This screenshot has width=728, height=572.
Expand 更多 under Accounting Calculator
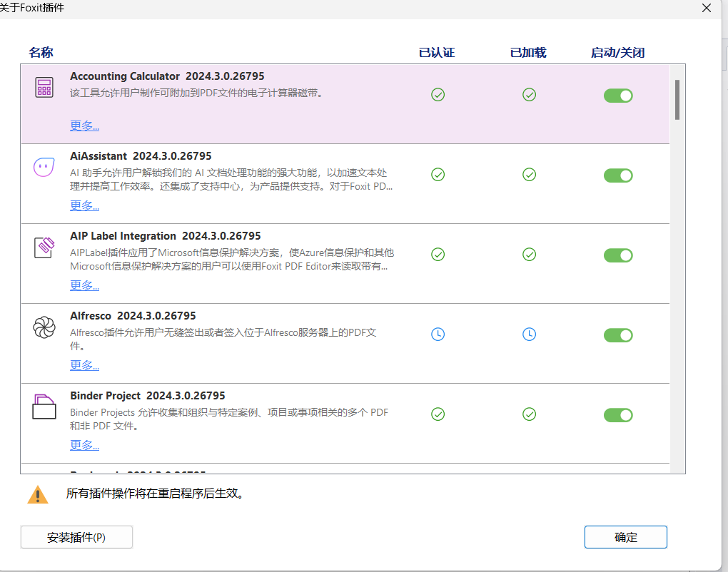click(x=84, y=126)
